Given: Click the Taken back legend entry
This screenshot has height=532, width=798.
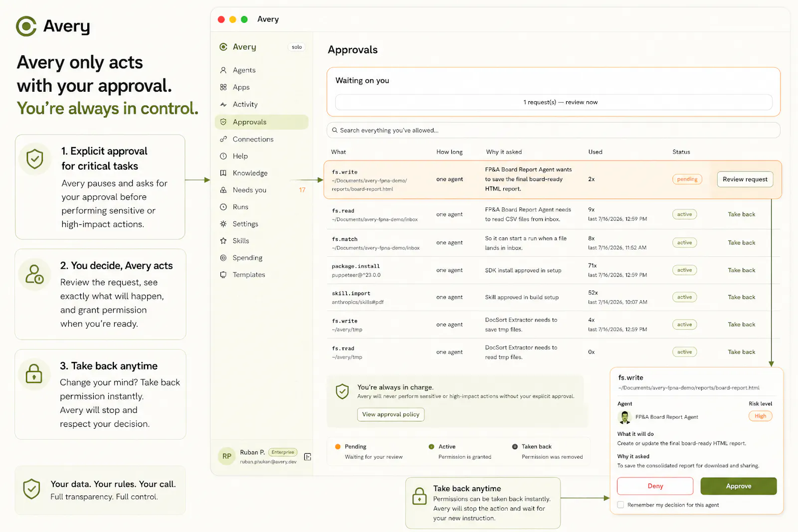Looking at the screenshot, I should [x=548, y=452].
